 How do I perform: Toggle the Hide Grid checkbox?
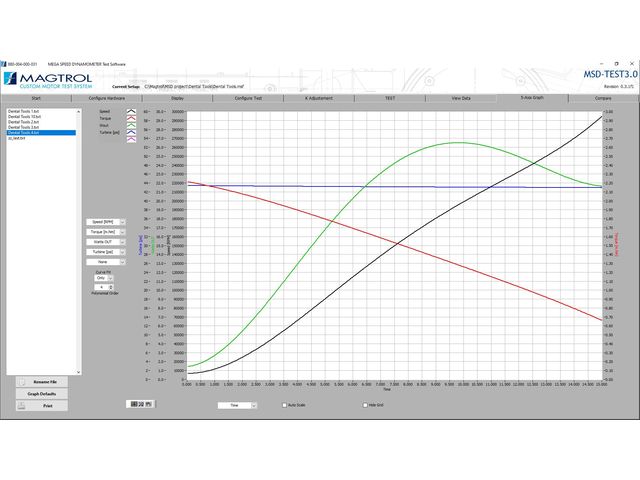click(365, 405)
